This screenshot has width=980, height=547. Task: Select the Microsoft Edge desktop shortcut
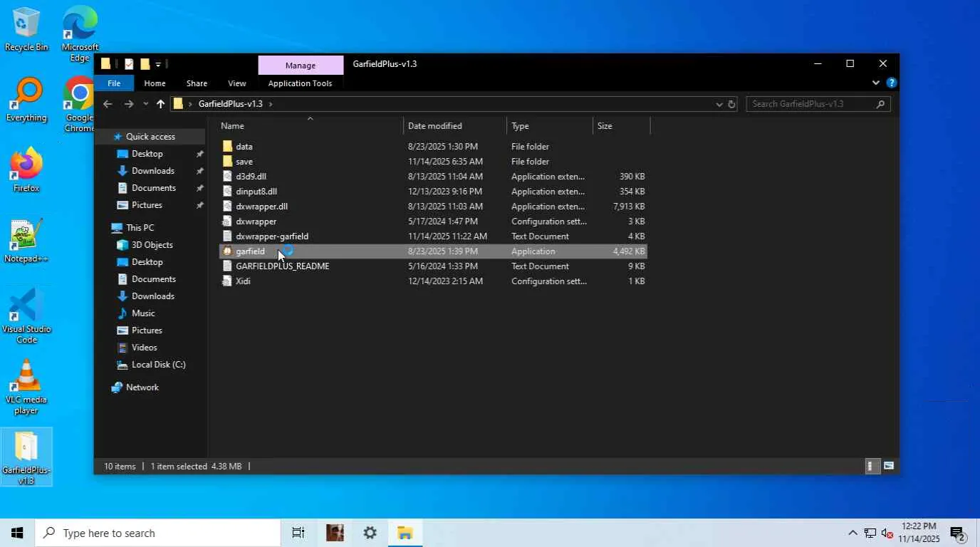(80, 34)
